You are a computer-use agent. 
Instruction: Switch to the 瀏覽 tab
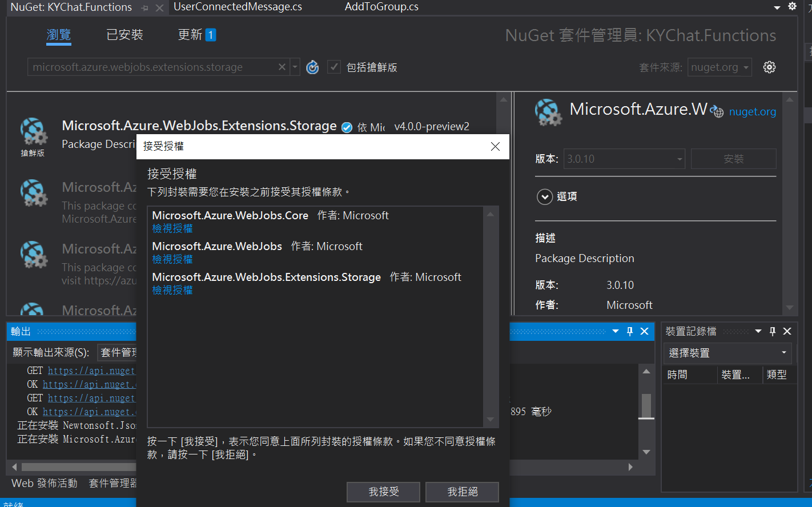59,35
